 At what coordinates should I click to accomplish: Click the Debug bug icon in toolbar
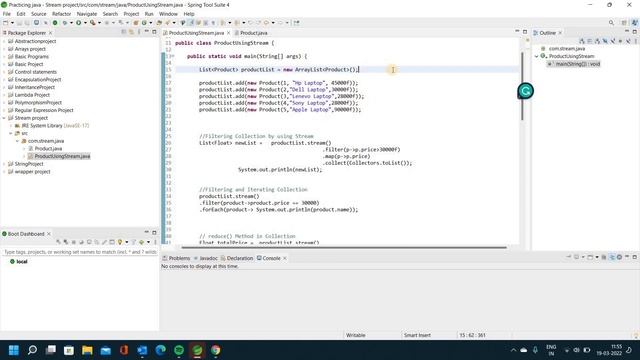(x=64, y=23)
